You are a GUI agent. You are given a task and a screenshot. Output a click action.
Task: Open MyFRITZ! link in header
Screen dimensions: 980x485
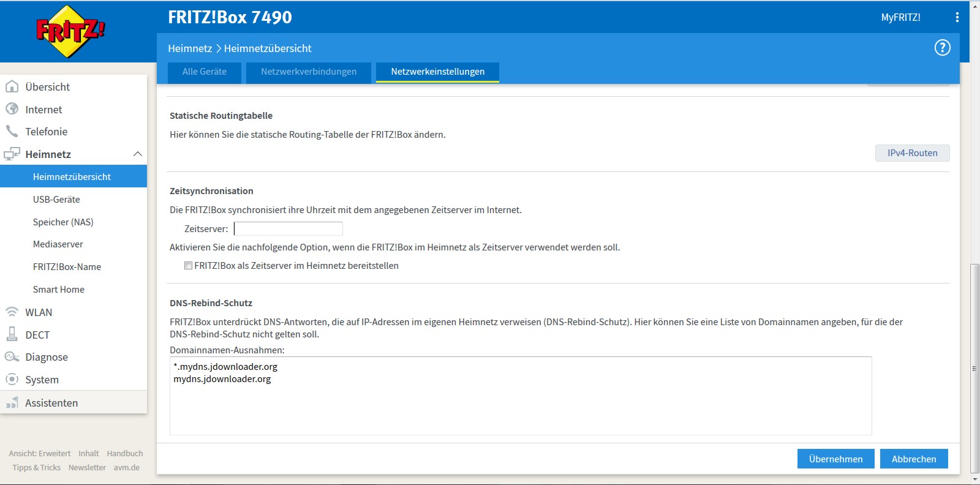[900, 17]
